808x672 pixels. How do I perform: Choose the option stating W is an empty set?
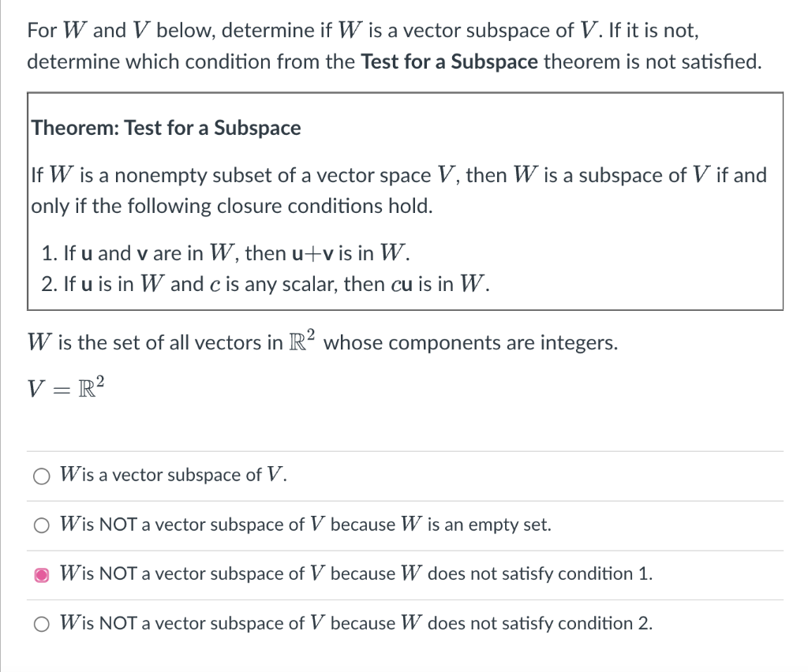click(41, 525)
